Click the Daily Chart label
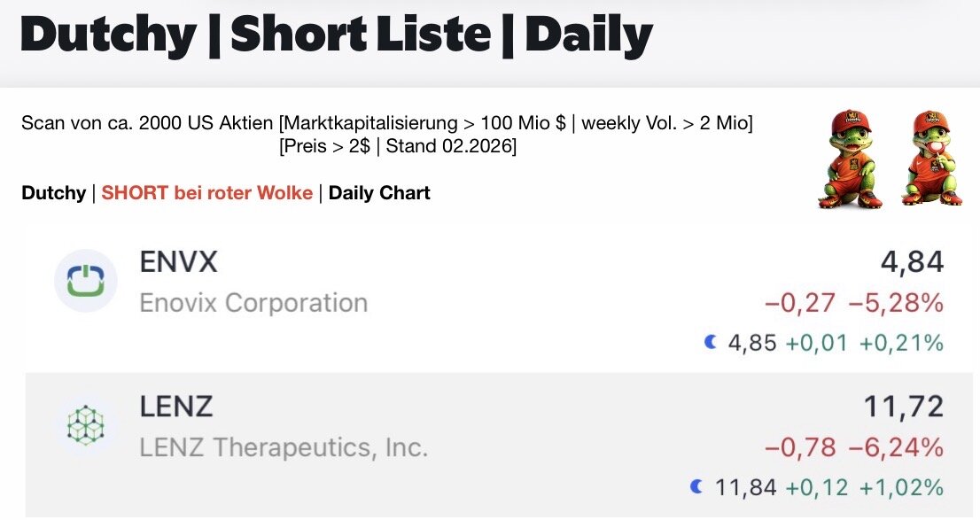980x520 pixels. 379,193
